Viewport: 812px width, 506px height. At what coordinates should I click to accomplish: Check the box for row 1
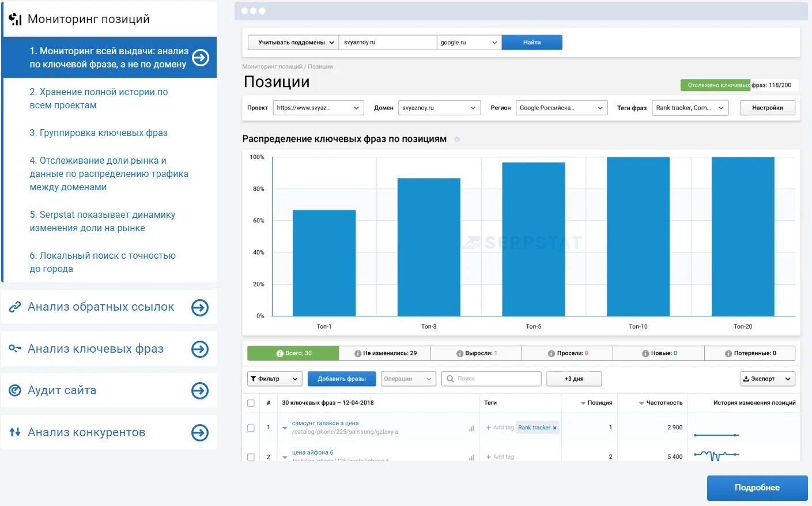pos(251,428)
